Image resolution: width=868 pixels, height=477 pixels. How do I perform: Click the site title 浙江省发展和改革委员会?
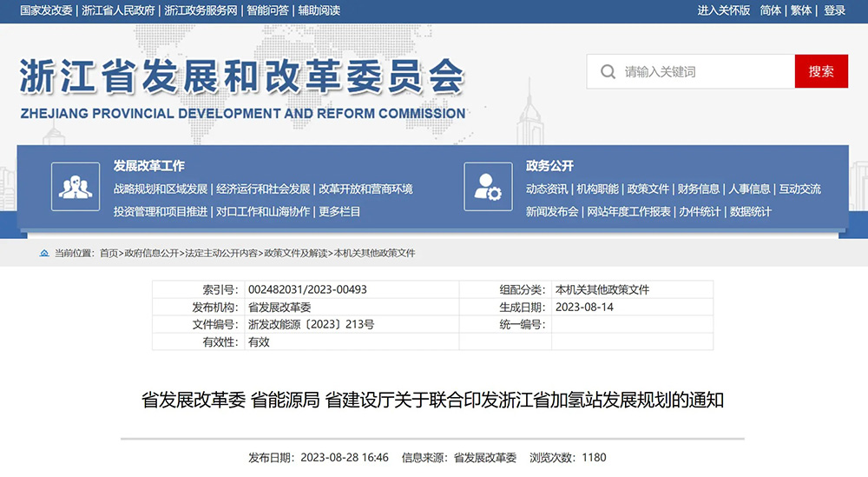point(242,76)
